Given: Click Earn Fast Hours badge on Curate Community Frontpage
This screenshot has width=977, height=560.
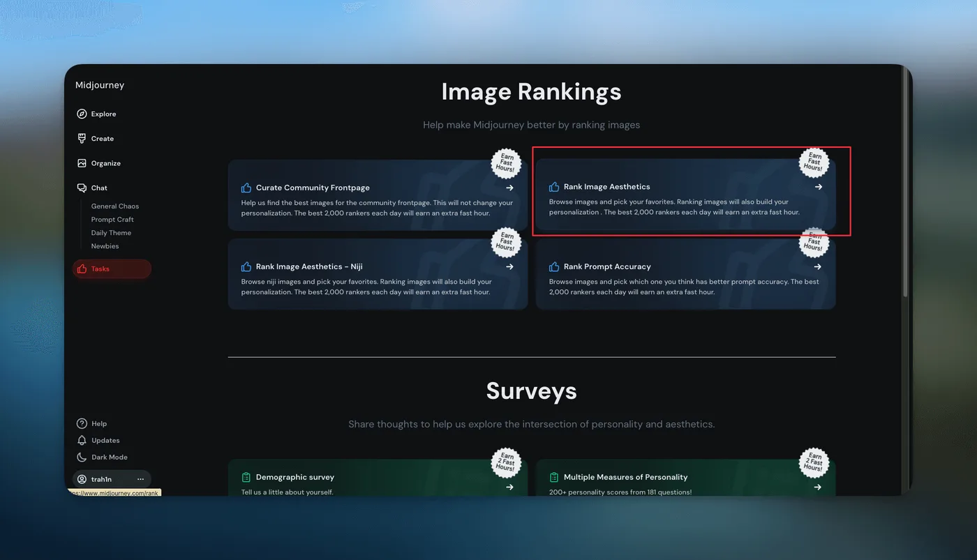Looking at the screenshot, I should 507,163.
